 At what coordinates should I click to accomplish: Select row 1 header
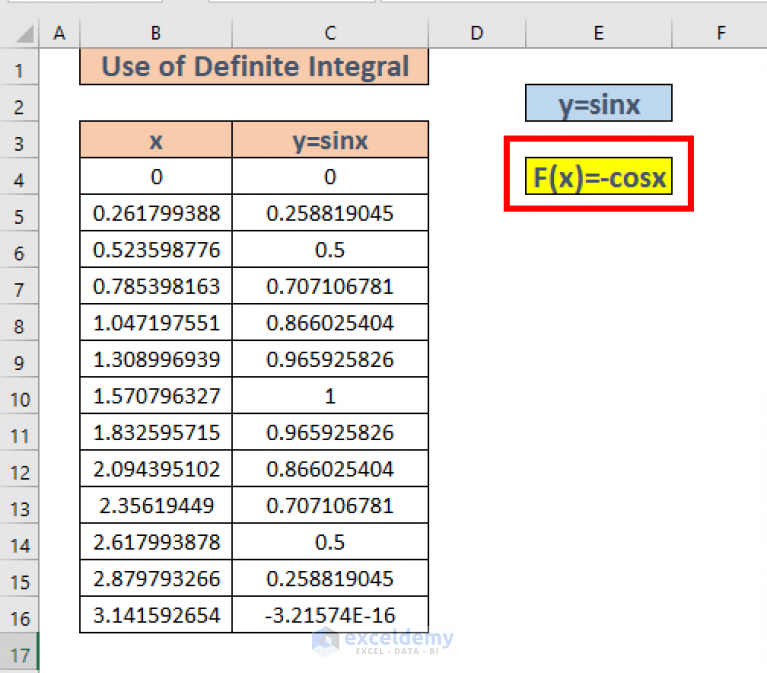click(20, 69)
